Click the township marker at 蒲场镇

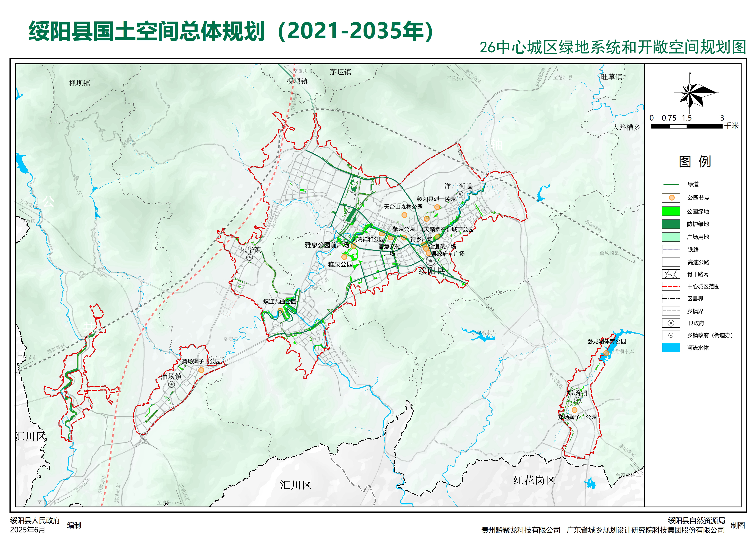(171, 384)
